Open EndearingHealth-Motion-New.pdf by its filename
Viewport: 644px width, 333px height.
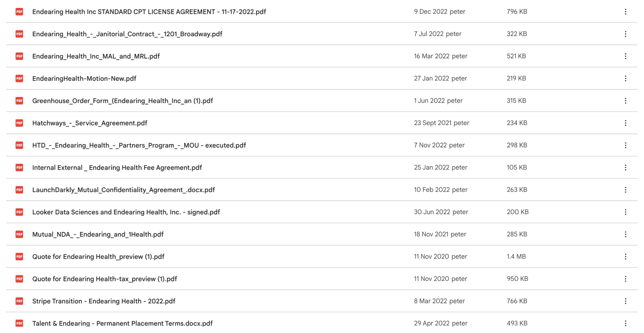point(84,79)
